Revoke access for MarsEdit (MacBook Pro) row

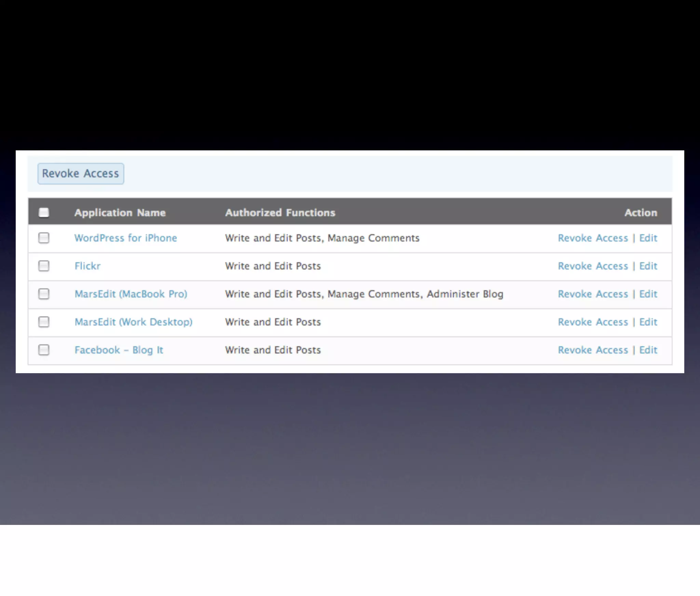pos(593,294)
